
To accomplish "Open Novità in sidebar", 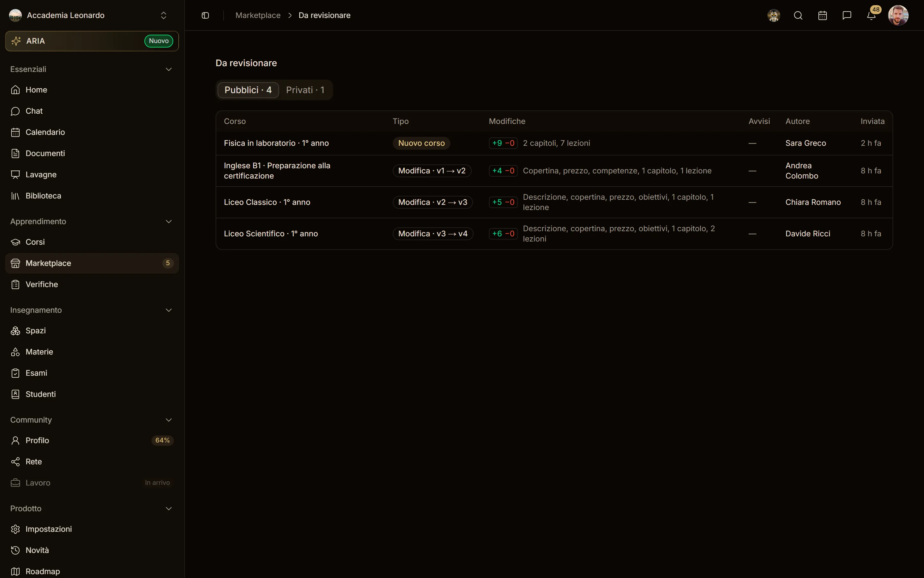I will tap(92, 550).
